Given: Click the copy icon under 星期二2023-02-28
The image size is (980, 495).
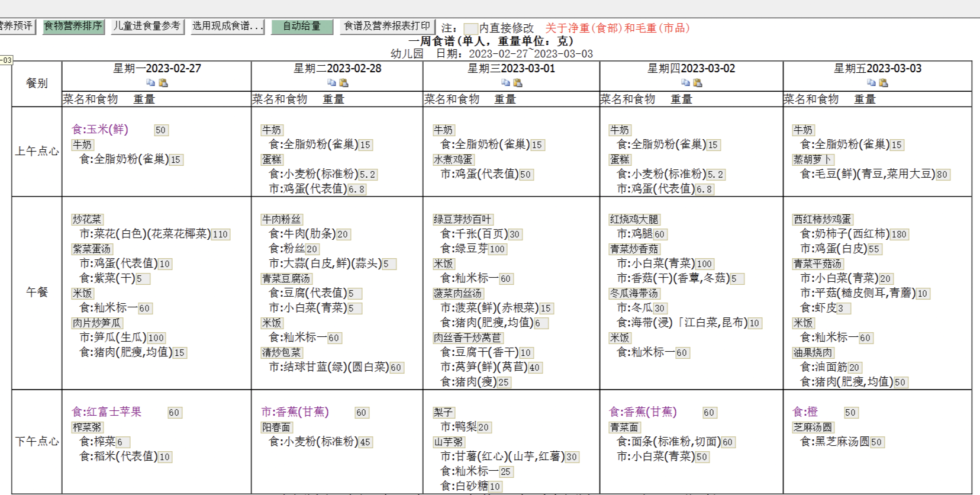Looking at the screenshot, I should [331, 83].
